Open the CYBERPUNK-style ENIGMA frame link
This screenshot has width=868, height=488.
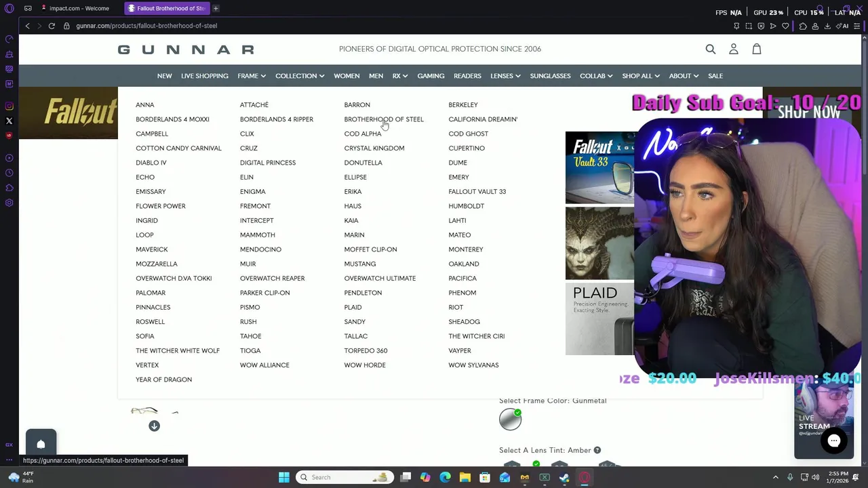coord(252,192)
